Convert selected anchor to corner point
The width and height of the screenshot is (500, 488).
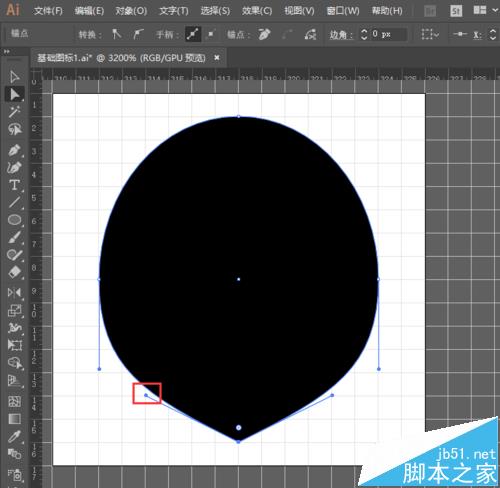[116, 34]
